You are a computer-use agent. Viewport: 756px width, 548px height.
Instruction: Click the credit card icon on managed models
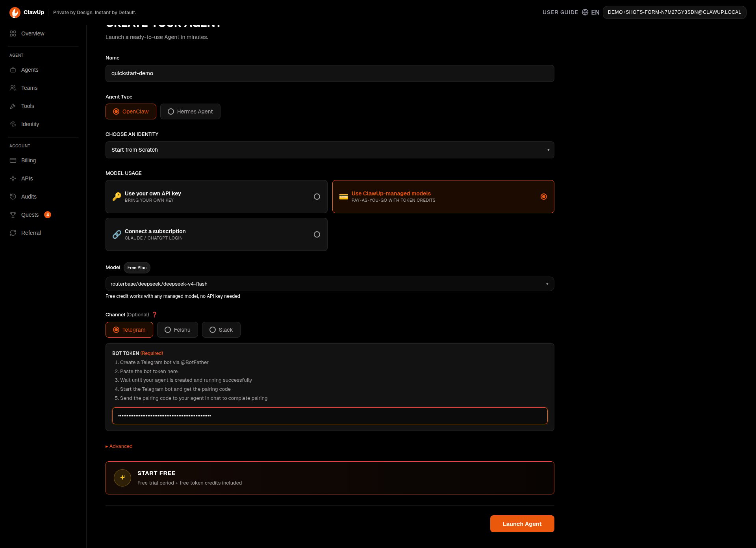(344, 197)
